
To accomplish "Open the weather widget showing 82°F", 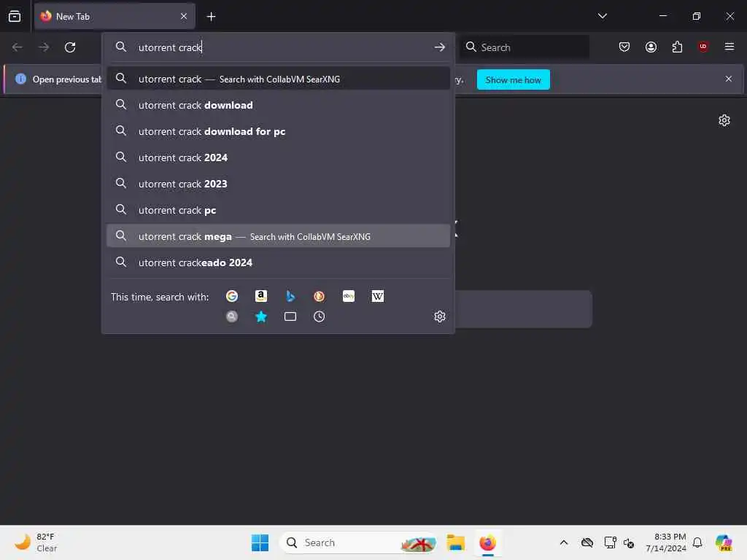I will click(x=36, y=542).
